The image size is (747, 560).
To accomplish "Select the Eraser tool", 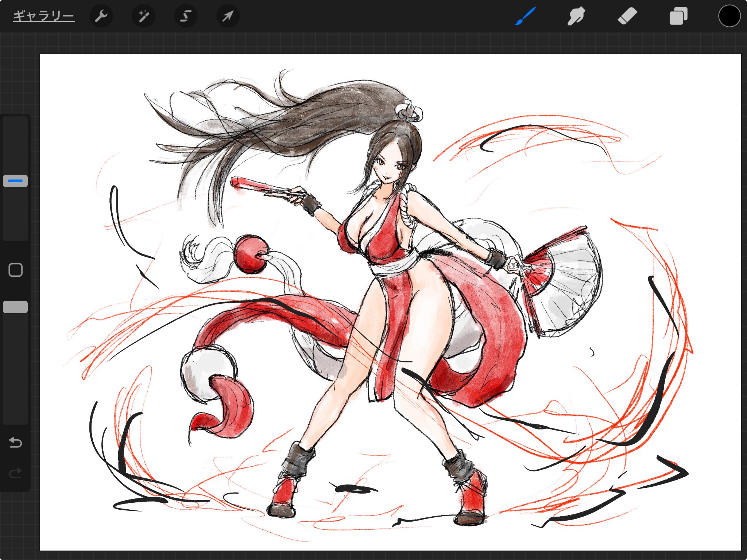I will 627,16.
